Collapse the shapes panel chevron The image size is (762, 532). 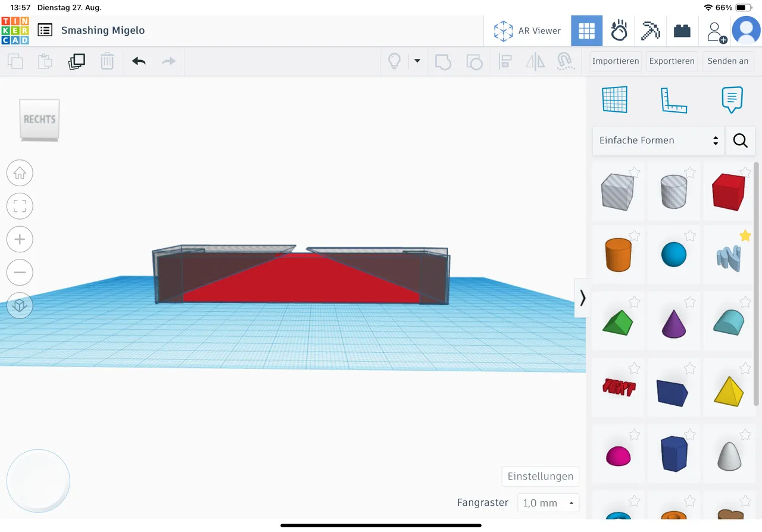point(582,298)
